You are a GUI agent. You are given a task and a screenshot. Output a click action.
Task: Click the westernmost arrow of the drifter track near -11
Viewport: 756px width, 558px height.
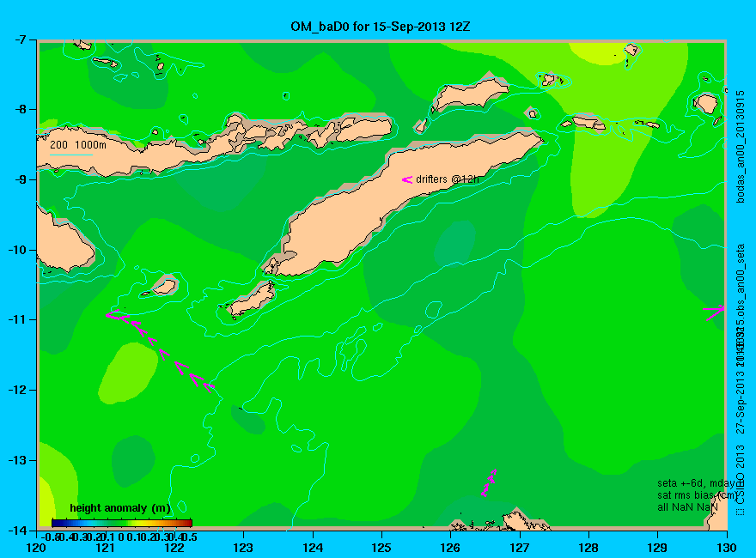pyautogui.click(x=113, y=315)
